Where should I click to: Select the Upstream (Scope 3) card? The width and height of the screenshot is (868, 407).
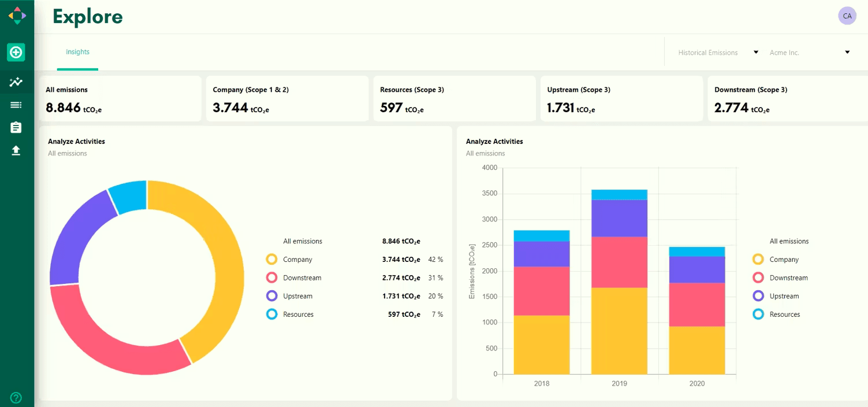(621, 99)
